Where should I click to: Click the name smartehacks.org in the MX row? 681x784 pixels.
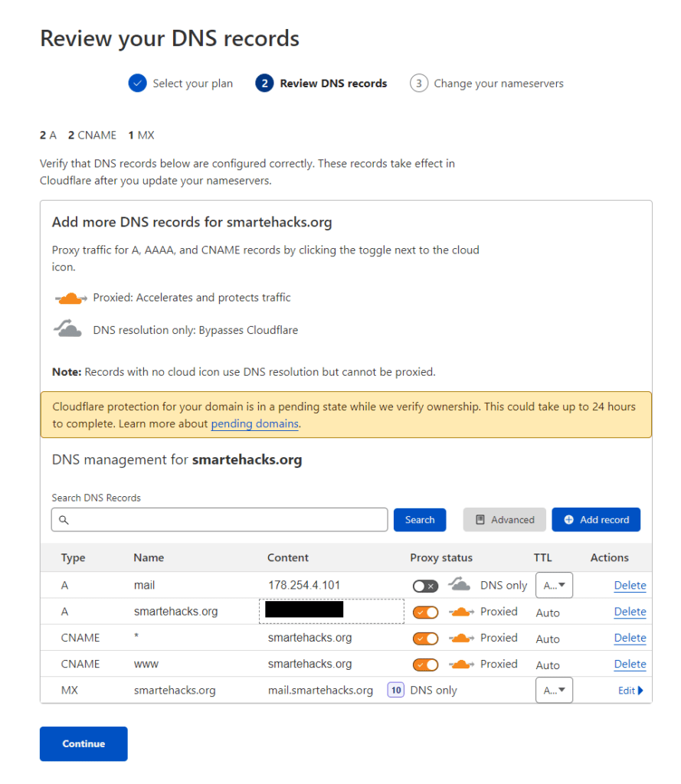(x=175, y=691)
